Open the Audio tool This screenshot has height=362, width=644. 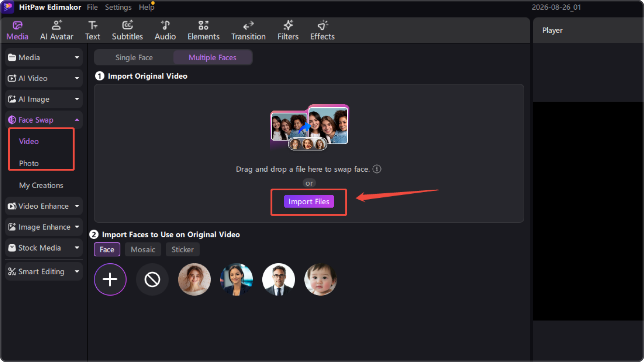click(165, 30)
